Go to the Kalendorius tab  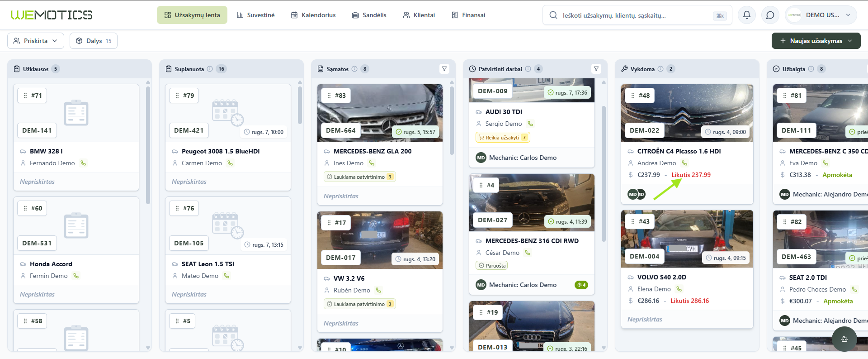point(313,15)
